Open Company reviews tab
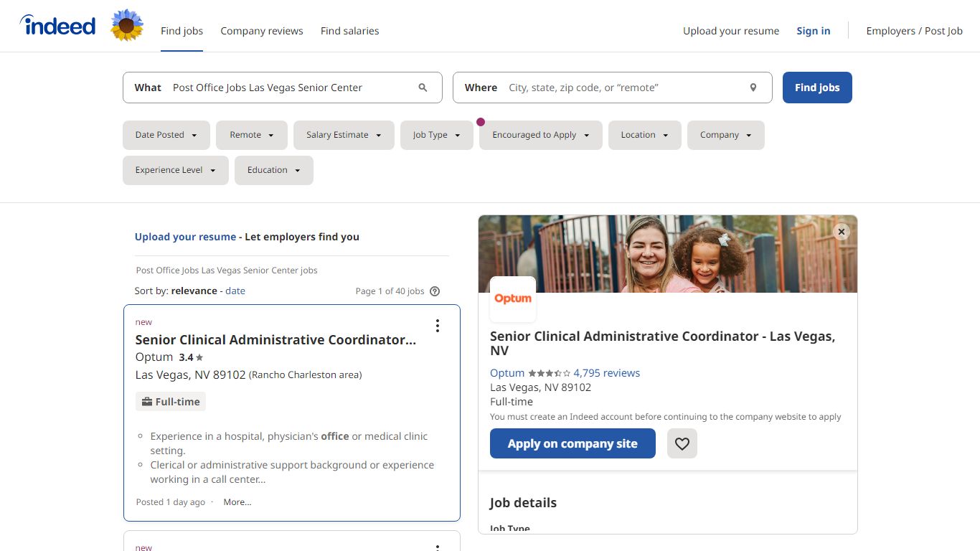The height and width of the screenshot is (551, 980). [262, 31]
